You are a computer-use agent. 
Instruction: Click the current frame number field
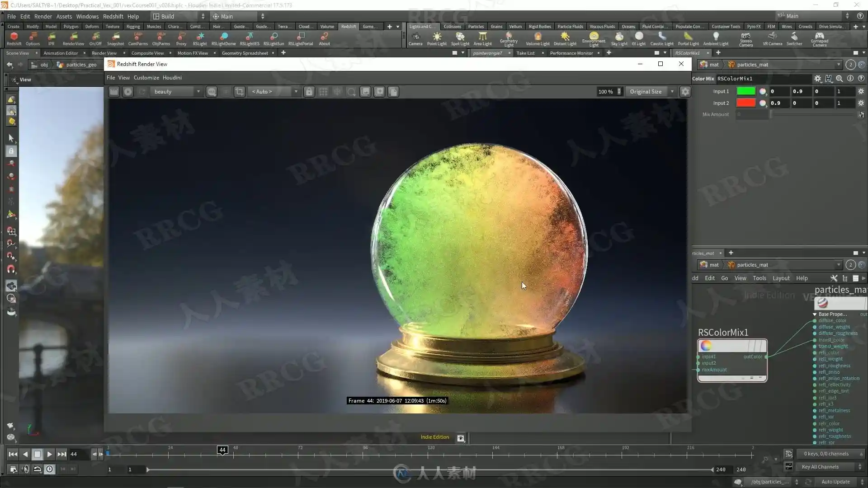pos(79,454)
